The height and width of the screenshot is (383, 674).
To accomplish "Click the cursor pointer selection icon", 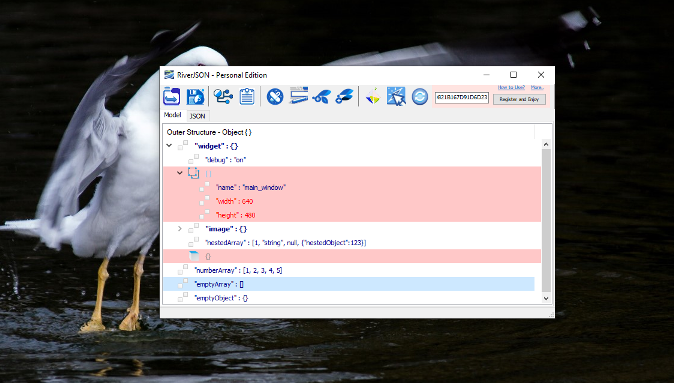I will tap(396, 96).
